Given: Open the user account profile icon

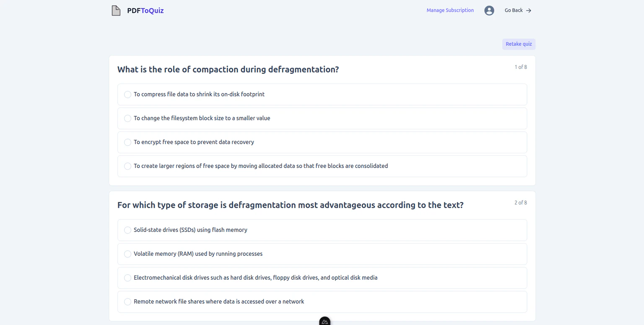Looking at the screenshot, I should pos(489,10).
